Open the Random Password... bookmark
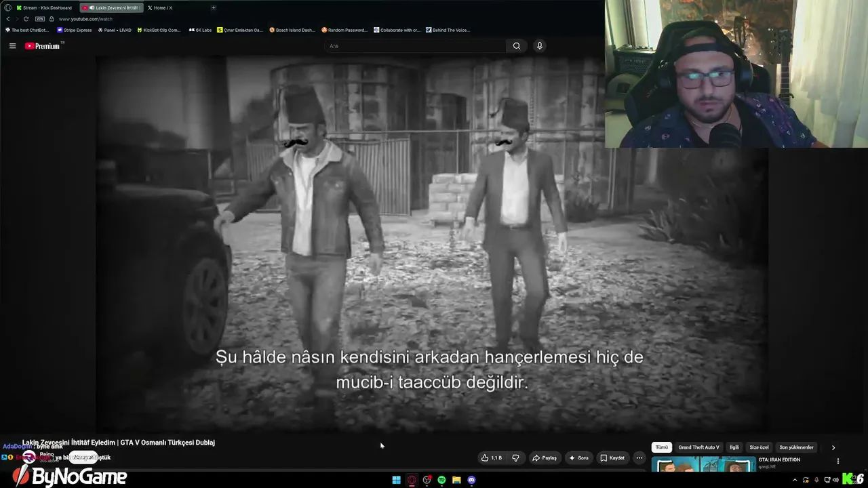This screenshot has height=488, width=868. click(344, 30)
